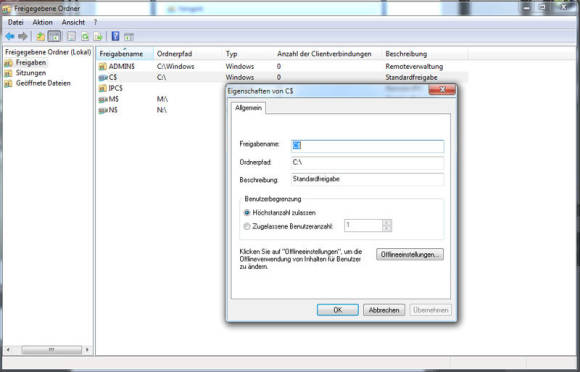
Task: Open the ? help menu
Action: [95, 23]
